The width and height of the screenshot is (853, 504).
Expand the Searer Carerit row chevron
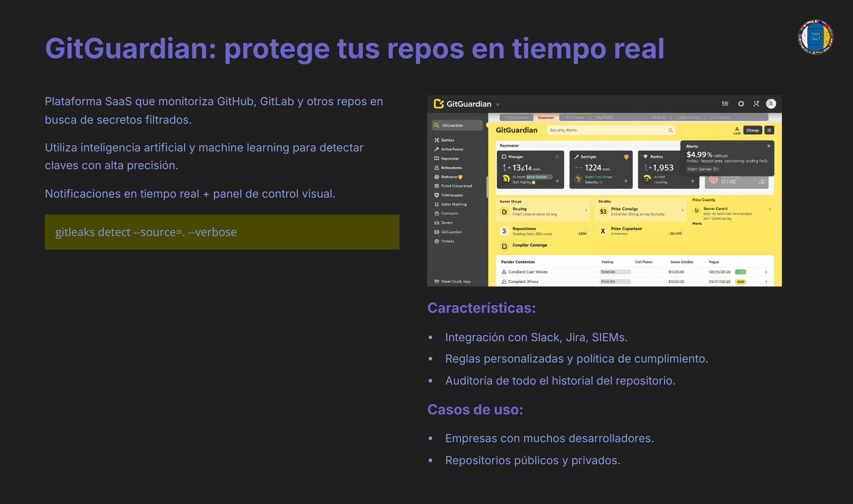coord(770,209)
